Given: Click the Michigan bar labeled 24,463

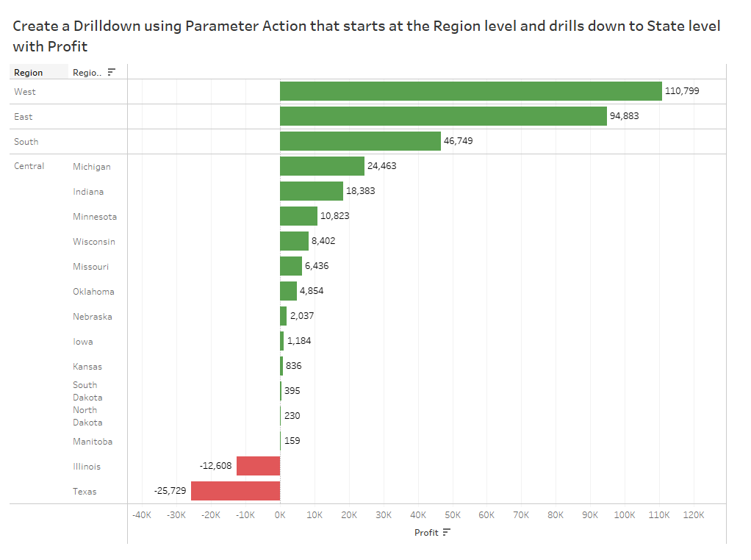Looking at the screenshot, I should pyautogui.click(x=322, y=166).
